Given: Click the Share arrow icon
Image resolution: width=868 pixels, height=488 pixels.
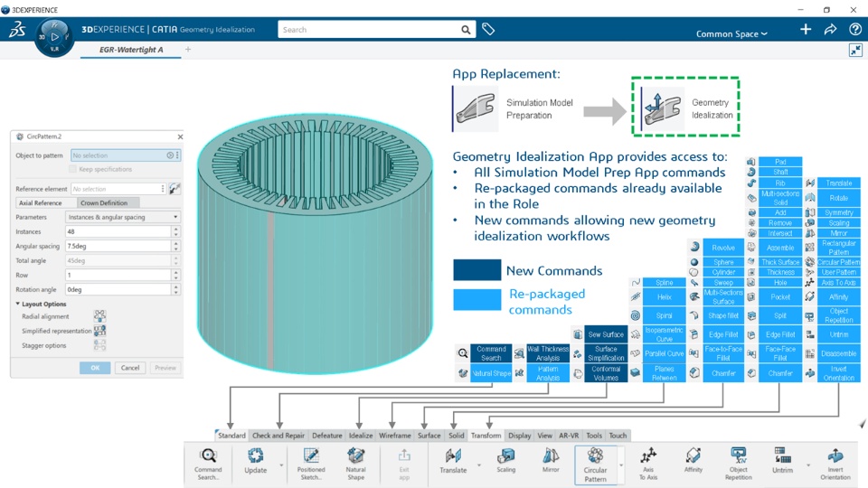Looking at the screenshot, I should pos(830,29).
